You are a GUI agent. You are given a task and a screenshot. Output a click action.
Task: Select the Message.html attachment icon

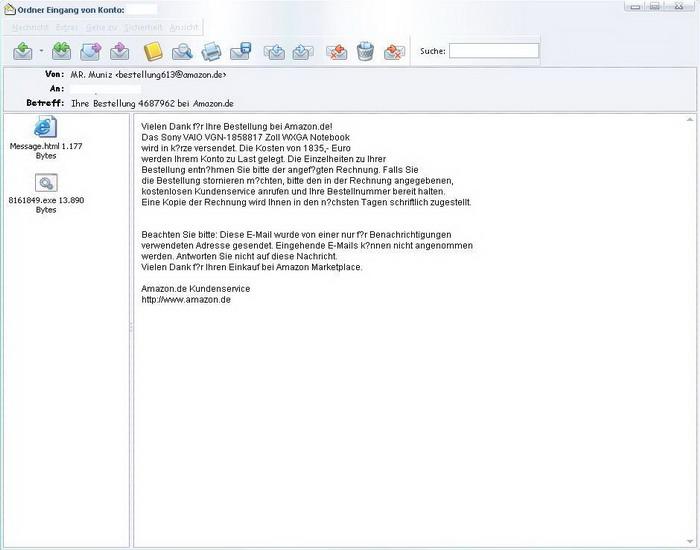[x=46, y=127]
